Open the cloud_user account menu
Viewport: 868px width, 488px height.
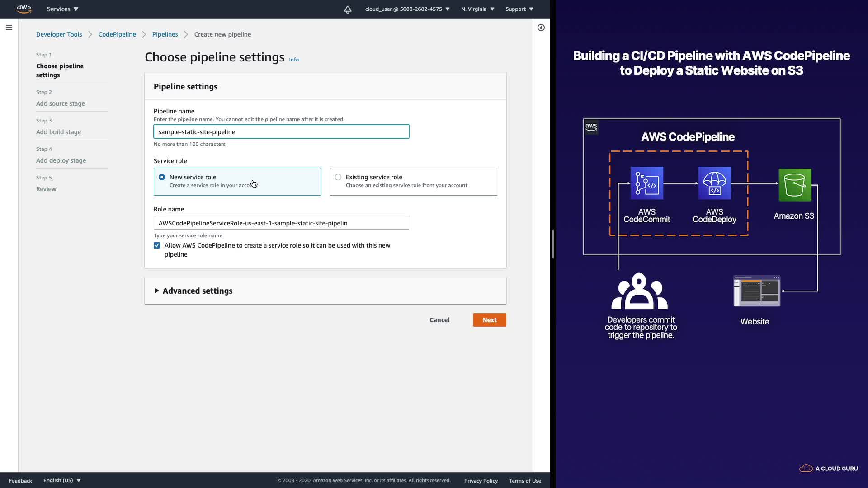(x=407, y=9)
